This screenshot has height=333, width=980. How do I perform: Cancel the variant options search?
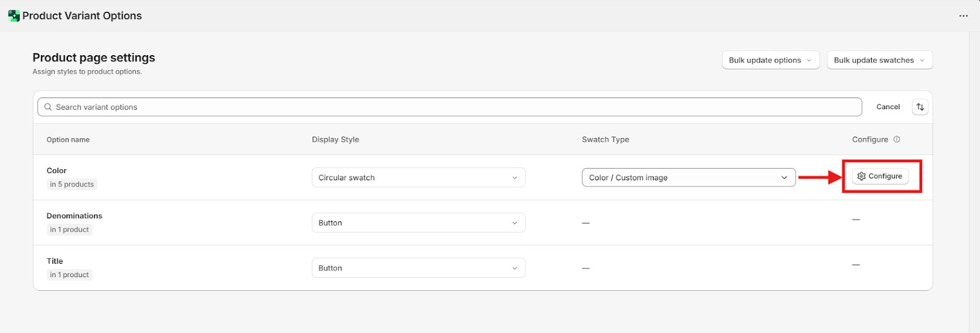point(888,107)
